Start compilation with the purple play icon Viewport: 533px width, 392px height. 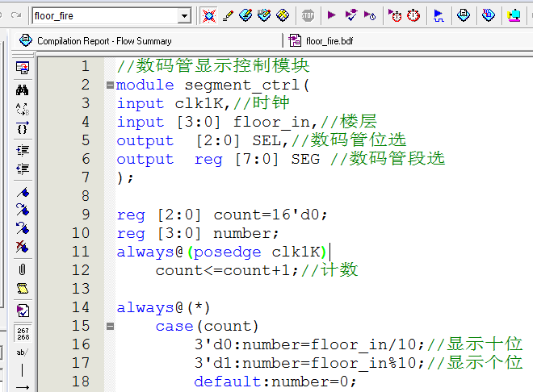point(331,15)
